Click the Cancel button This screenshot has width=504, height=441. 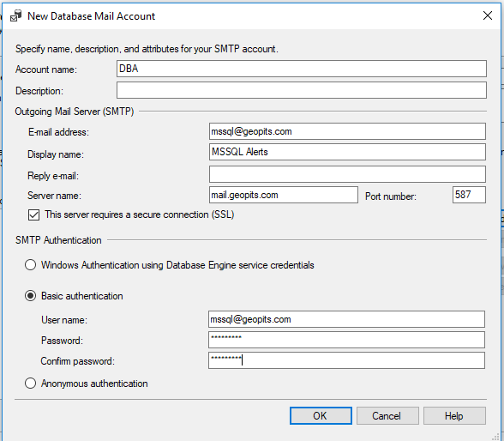387,416
